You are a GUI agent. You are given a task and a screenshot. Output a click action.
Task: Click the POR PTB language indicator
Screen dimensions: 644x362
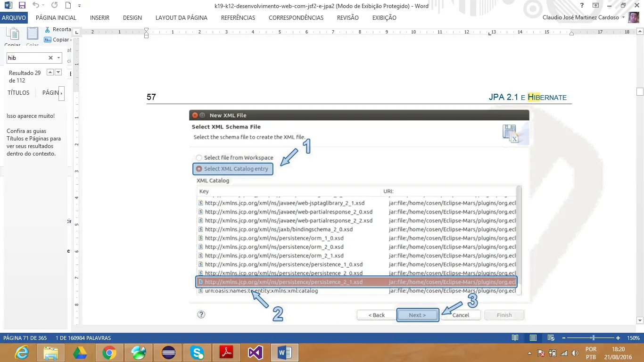point(591,353)
